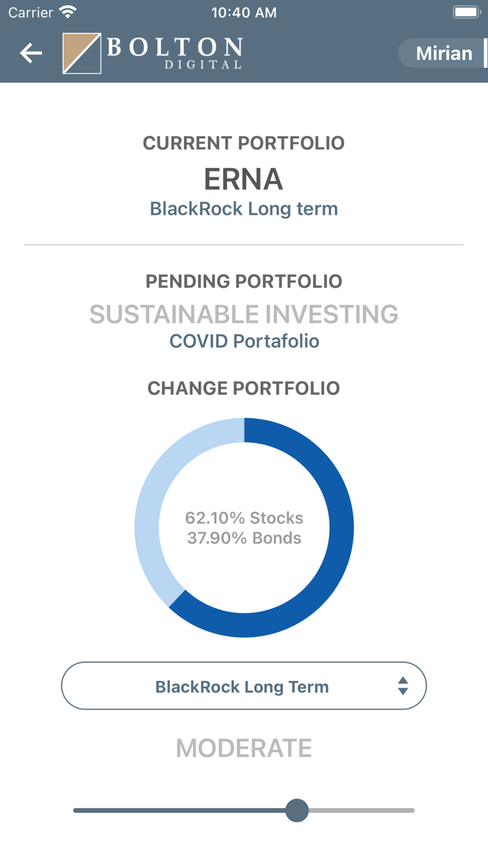Tap the Sustainable Investing pending title
Screen dimensions: 488x868
tap(244, 315)
